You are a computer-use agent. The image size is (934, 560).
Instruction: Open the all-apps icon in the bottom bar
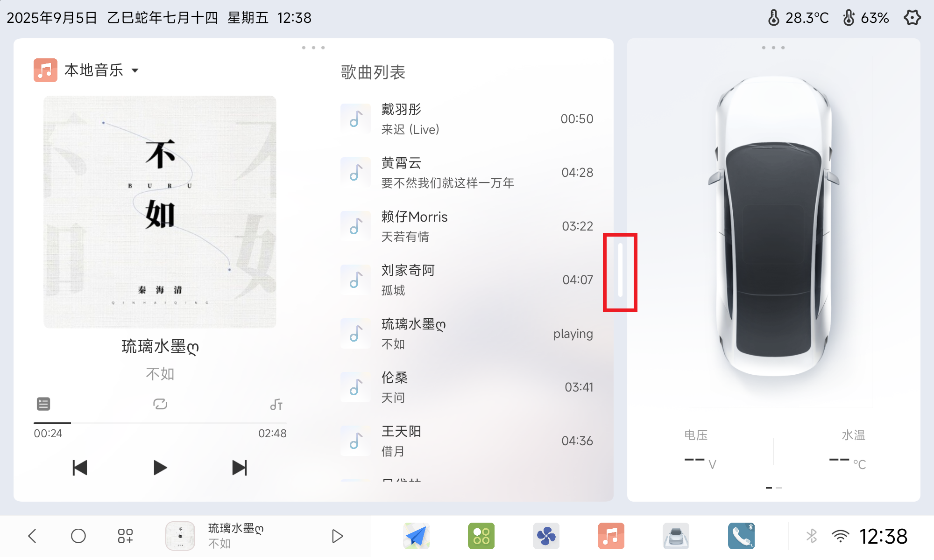pos(125,536)
